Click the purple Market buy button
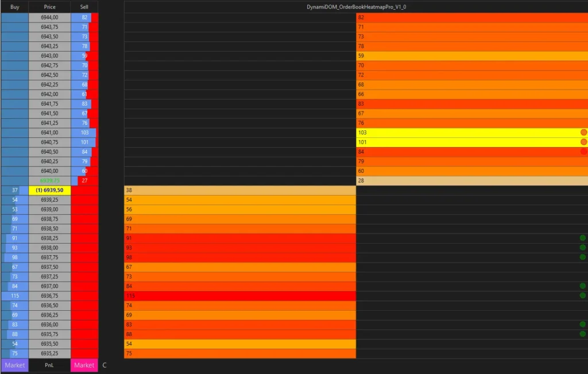The image size is (588, 374). pyautogui.click(x=14, y=365)
